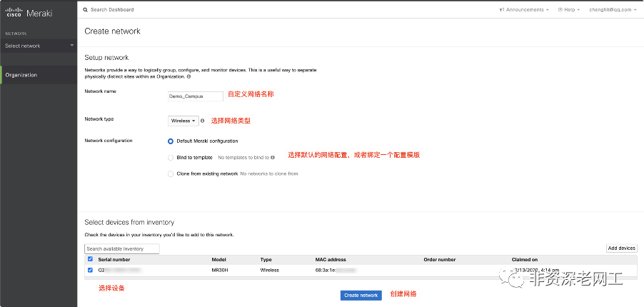The width and height of the screenshot is (644, 307).
Task: Click the Announcements megaphone icon
Action: pyautogui.click(x=501, y=9)
